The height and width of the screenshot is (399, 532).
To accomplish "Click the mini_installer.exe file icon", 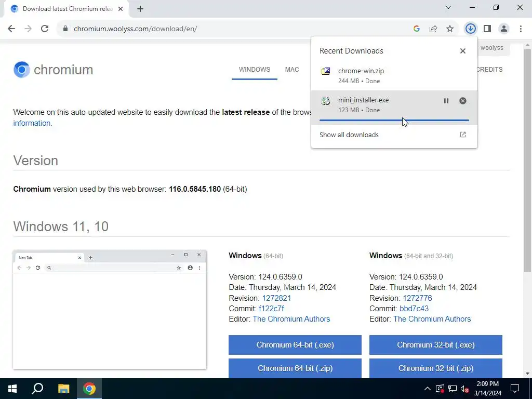I will click(326, 101).
